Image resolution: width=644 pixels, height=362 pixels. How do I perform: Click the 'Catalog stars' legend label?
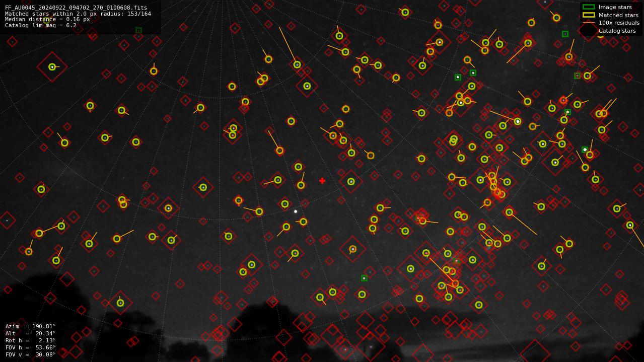click(x=618, y=31)
